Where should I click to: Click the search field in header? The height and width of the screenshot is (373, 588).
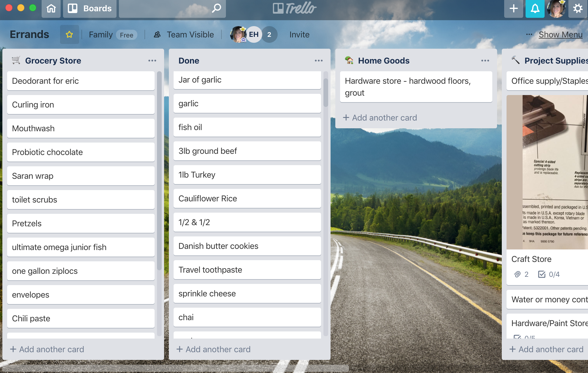click(x=172, y=8)
